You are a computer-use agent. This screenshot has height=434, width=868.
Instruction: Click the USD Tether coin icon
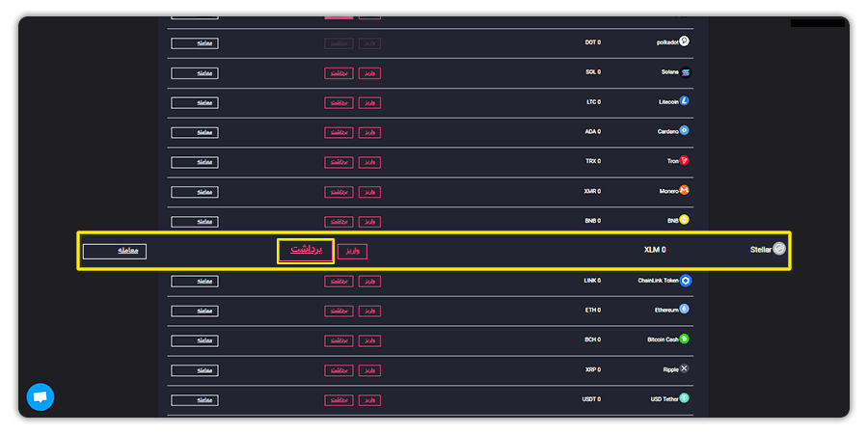684,398
